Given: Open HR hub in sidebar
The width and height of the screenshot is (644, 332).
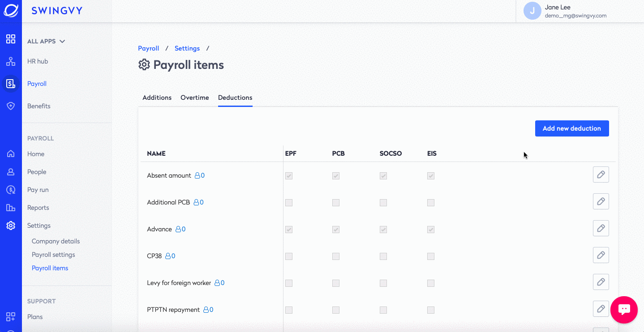Looking at the screenshot, I should [x=38, y=61].
